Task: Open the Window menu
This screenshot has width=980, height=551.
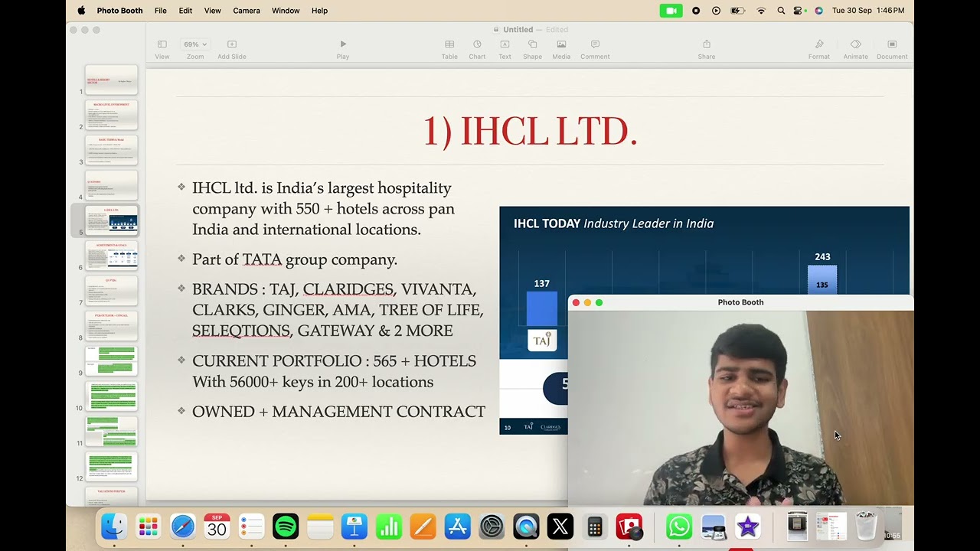Action: pos(286,11)
